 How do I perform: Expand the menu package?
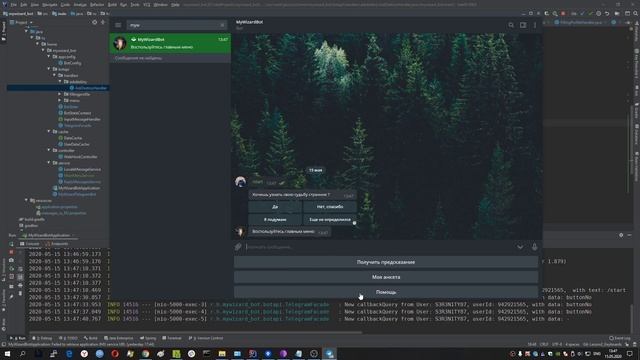click(x=60, y=100)
